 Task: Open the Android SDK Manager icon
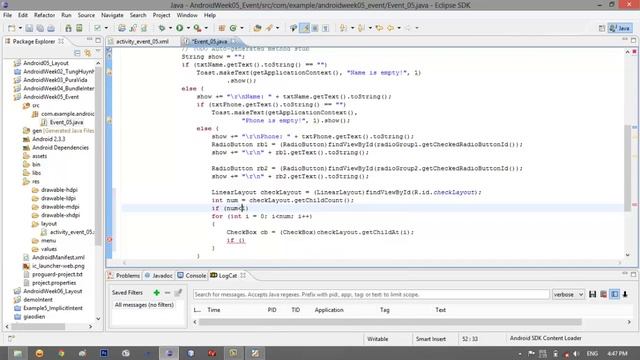point(68,28)
